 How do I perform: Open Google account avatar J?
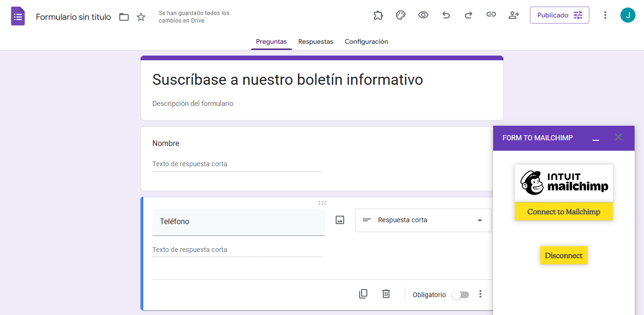(x=628, y=15)
